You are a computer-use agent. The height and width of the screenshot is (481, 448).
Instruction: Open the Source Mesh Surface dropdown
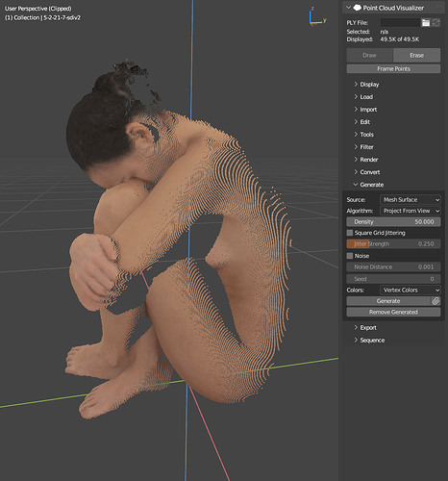(x=411, y=199)
